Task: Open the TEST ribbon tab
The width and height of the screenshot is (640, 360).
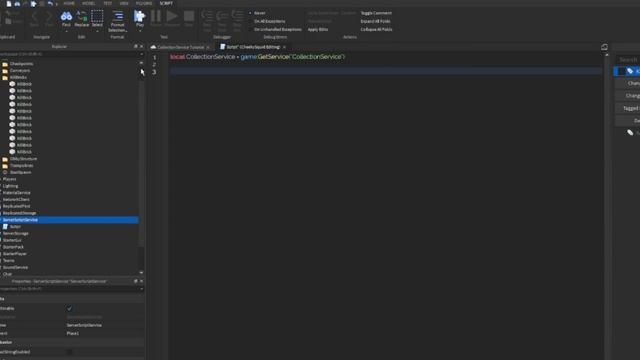Action: [x=108, y=3]
